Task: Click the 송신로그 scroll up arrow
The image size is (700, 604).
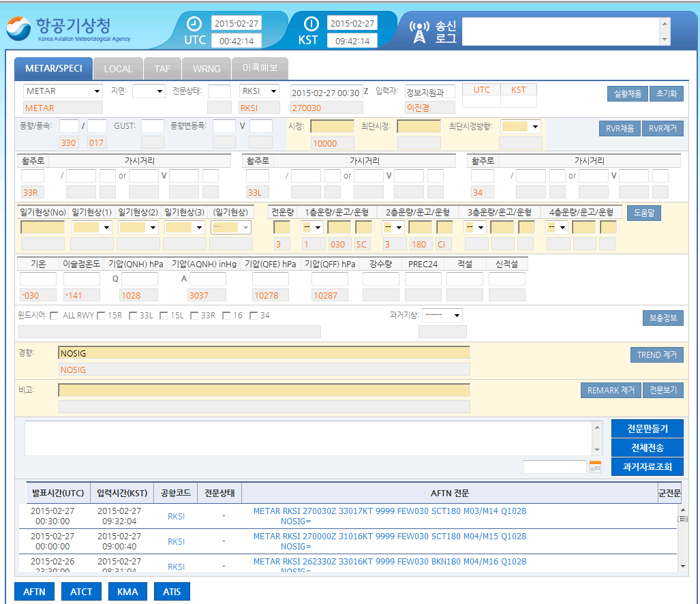Action: pos(665,24)
